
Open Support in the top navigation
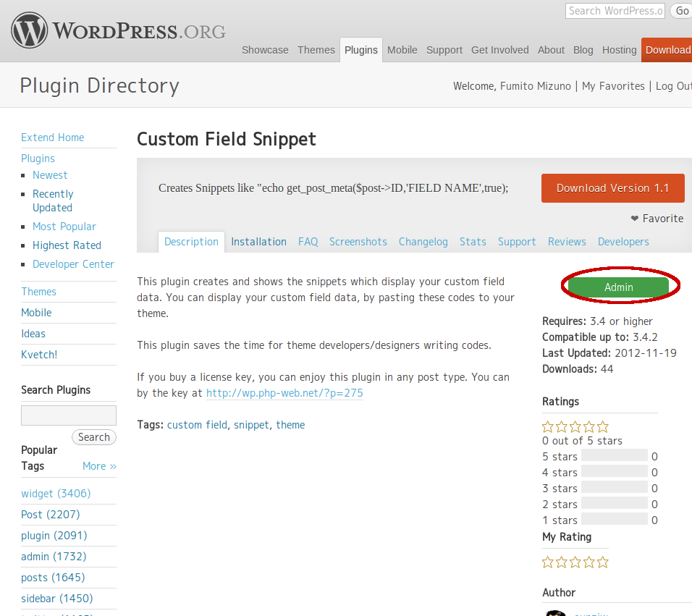(444, 50)
